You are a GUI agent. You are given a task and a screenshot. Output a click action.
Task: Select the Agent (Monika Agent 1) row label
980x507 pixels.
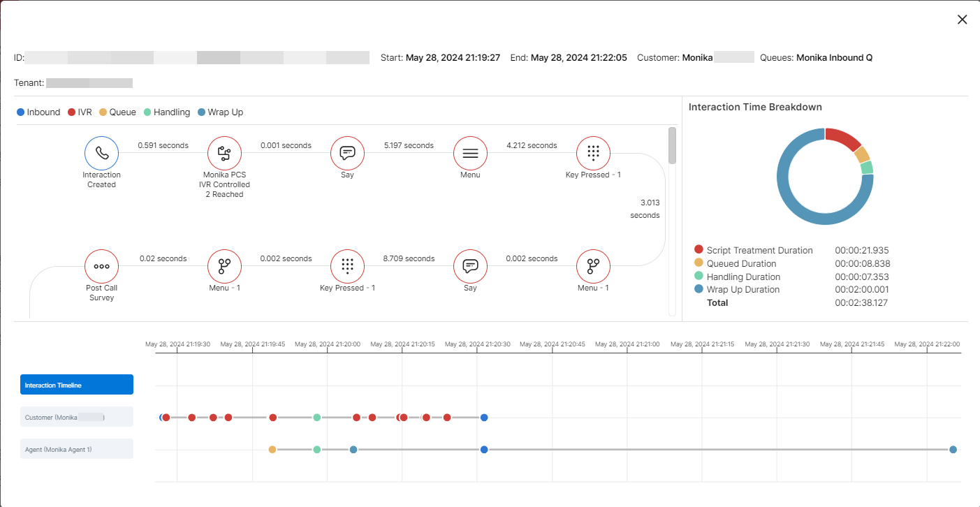[x=77, y=449]
